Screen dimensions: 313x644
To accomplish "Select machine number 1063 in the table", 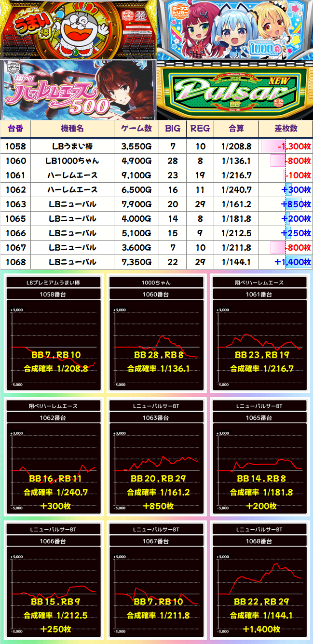I will pos(15,204).
